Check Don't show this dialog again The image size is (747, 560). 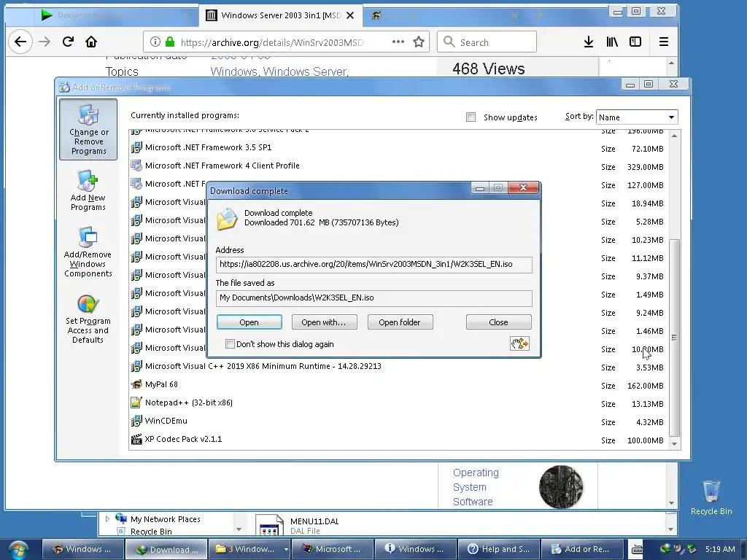click(x=230, y=344)
